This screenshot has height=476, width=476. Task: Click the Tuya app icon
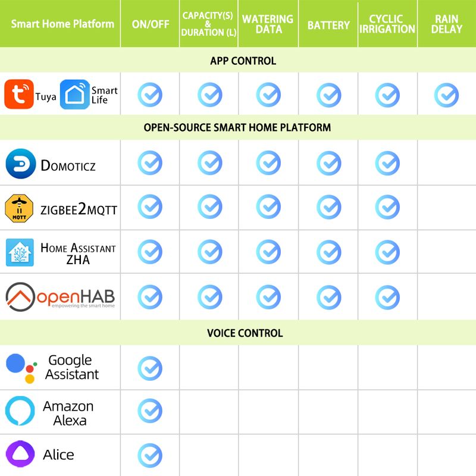point(19,95)
